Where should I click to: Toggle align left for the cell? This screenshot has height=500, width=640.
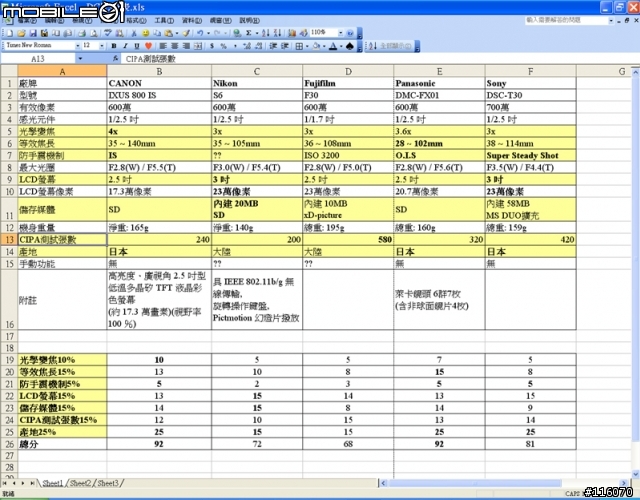(163, 46)
